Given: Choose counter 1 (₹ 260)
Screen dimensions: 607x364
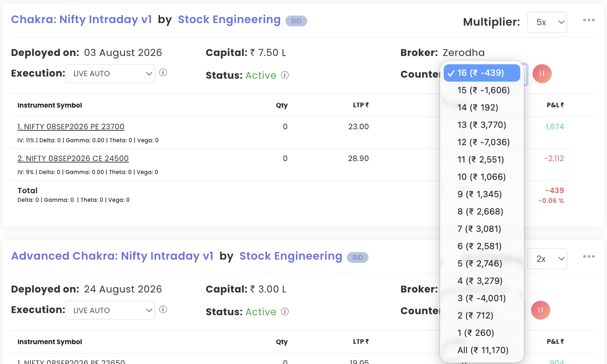Looking at the screenshot, I should tap(482, 333).
